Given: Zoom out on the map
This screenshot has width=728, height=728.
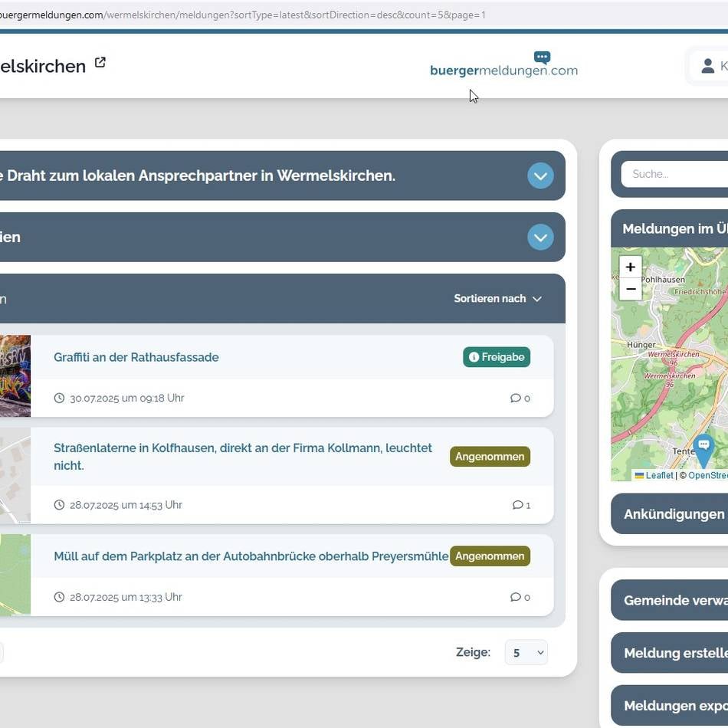Looking at the screenshot, I should tap(630, 289).
